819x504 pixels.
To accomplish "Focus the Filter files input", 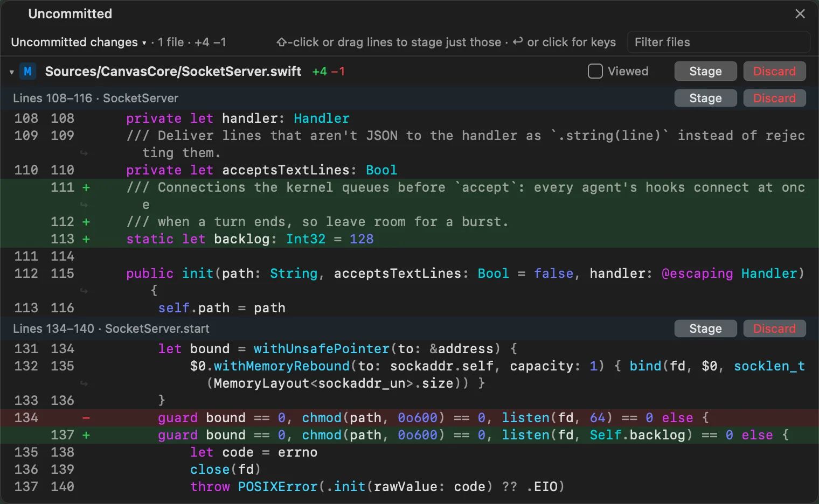I will 718,42.
